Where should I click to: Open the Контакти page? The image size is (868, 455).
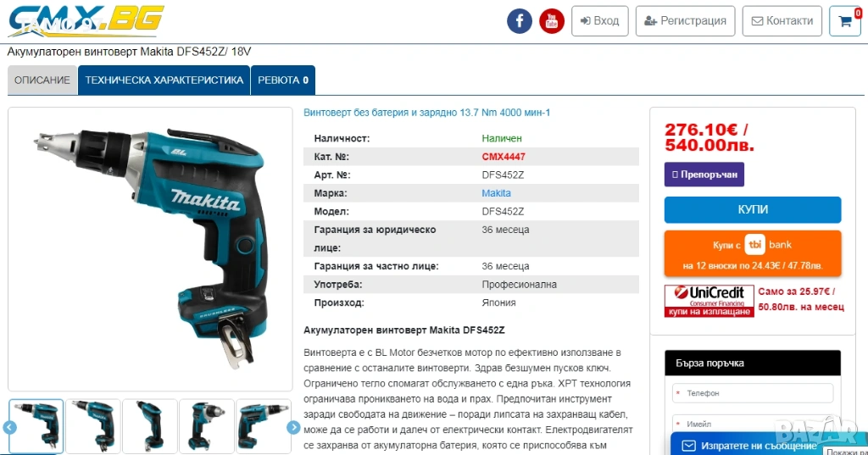[x=782, y=21]
